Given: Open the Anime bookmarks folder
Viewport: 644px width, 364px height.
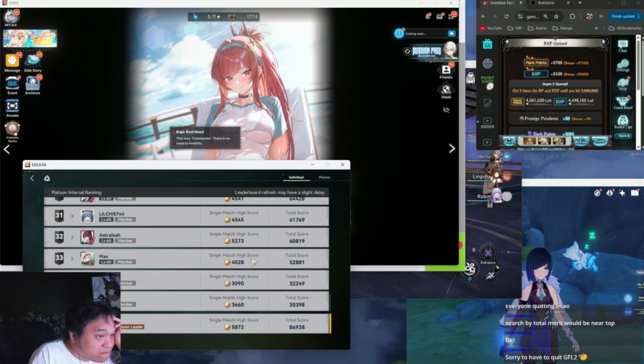Looking at the screenshot, I should tap(537, 28).
